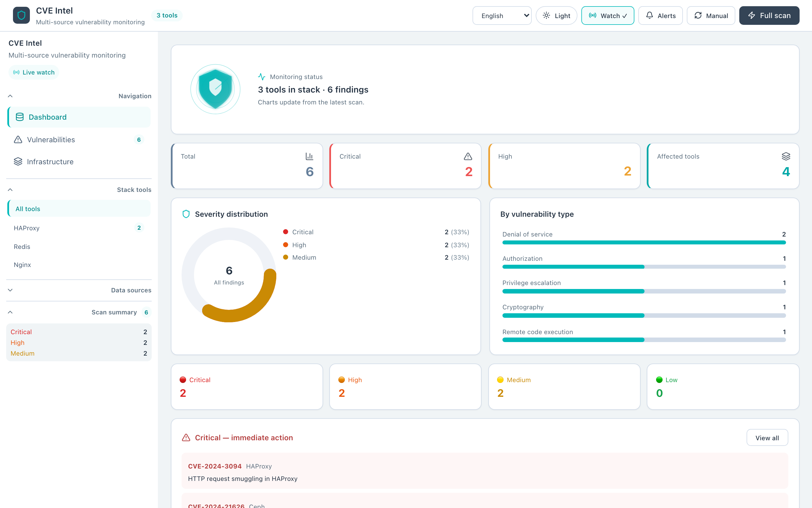The image size is (812, 508).
Task: Click the orange dot on the High summary card
Action: (342, 380)
